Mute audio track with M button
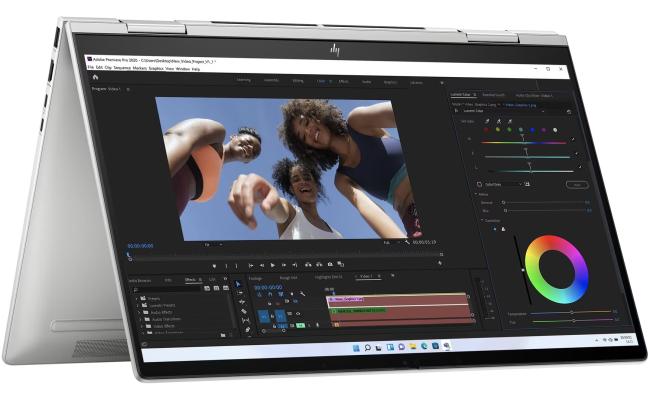Image resolution: width=650 pixels, height=400 pixels. [x=300, y=326]
